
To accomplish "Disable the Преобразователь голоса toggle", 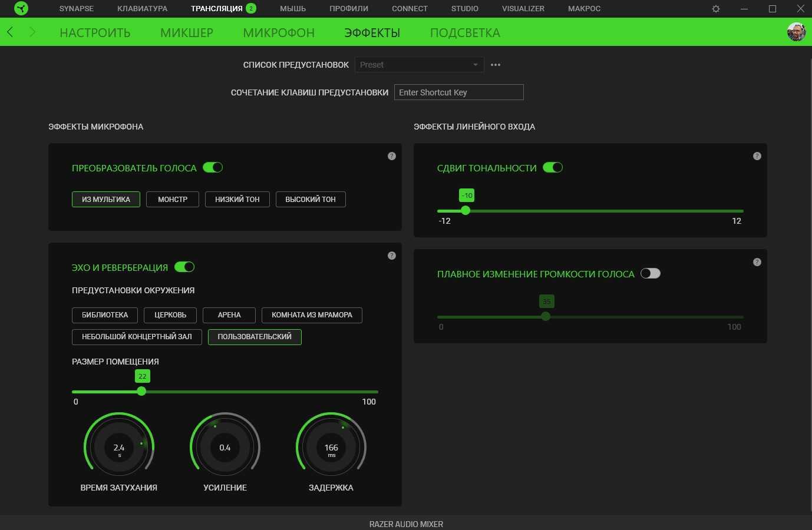I will tap(213, 168).
